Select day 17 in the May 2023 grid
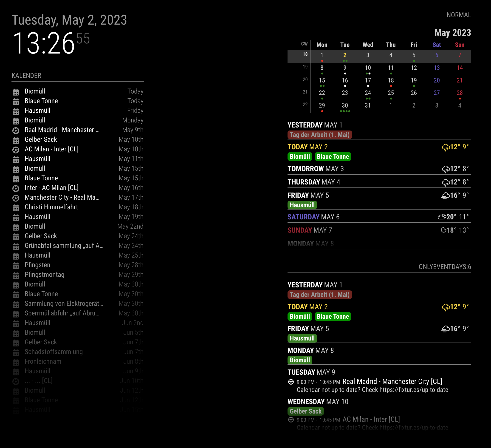 pos(367,81)
